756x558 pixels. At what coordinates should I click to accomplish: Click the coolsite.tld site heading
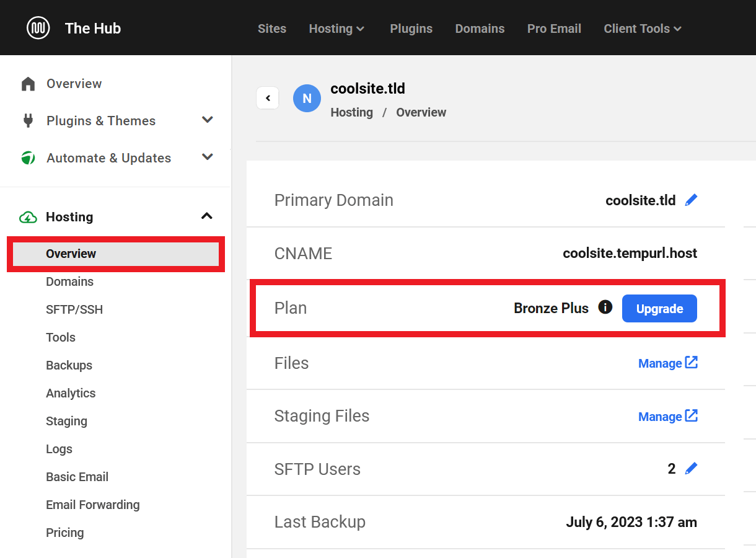coord(368,89)
